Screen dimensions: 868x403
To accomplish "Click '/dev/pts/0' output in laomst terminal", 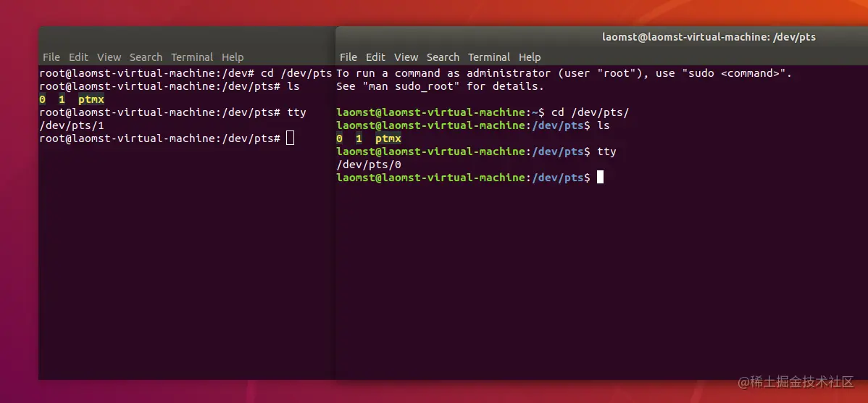I will pos(369,165).
